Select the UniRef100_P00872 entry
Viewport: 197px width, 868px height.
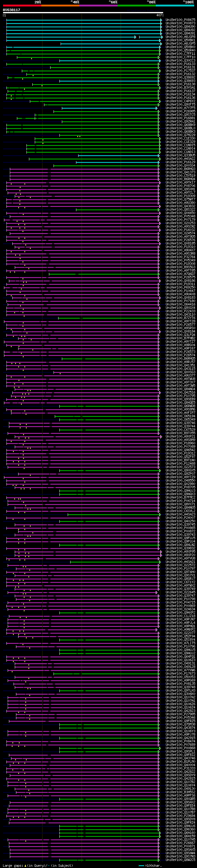click(180, 531)
